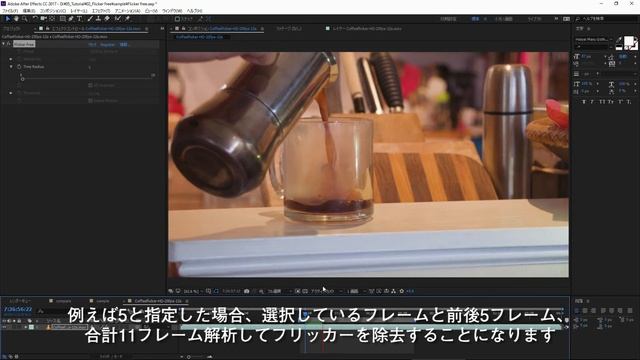This screenshot has width=640, height=360.
Task: Open the コンポジション menu
Action: 53,11
